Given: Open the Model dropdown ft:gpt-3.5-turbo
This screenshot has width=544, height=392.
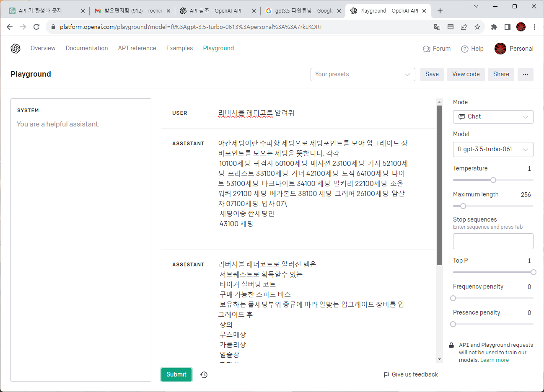Looking at the screenshot, I should 493,149.
